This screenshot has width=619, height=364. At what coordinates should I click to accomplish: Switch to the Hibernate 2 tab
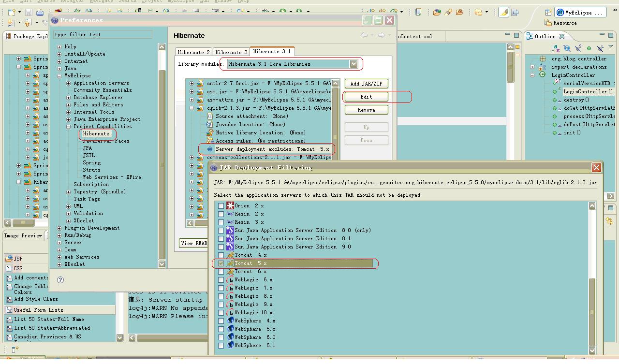click(x=193, y=52)
